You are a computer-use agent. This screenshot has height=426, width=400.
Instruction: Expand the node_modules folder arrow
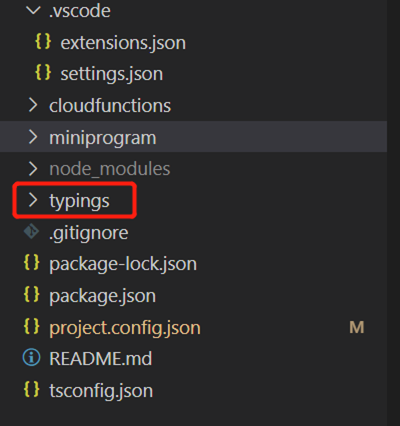(x=33, y=169)
